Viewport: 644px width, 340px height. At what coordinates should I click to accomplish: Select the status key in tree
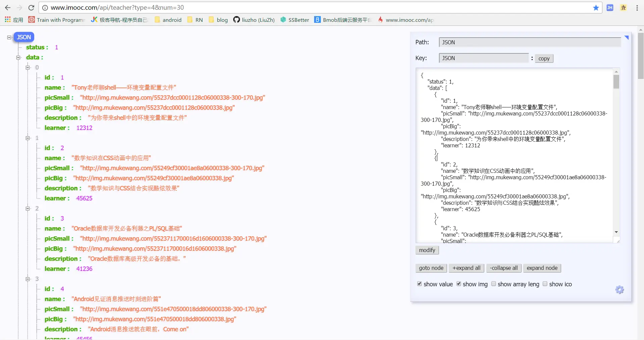click(37, 47)
